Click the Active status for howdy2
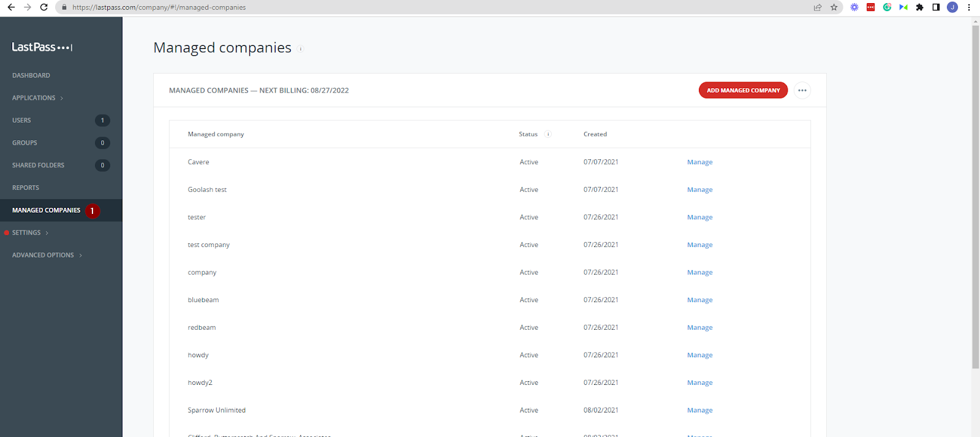Image resolution: width=980 pixels, height=437 pixels. pos(529,383)
